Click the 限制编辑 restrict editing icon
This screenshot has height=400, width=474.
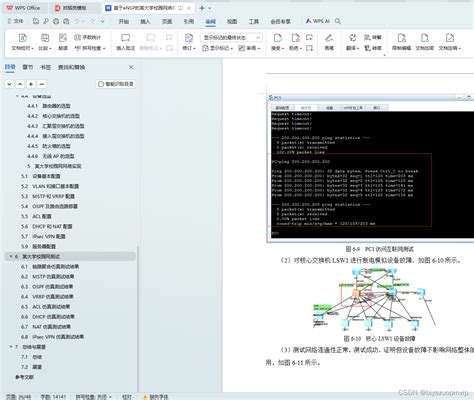[401, 38]
